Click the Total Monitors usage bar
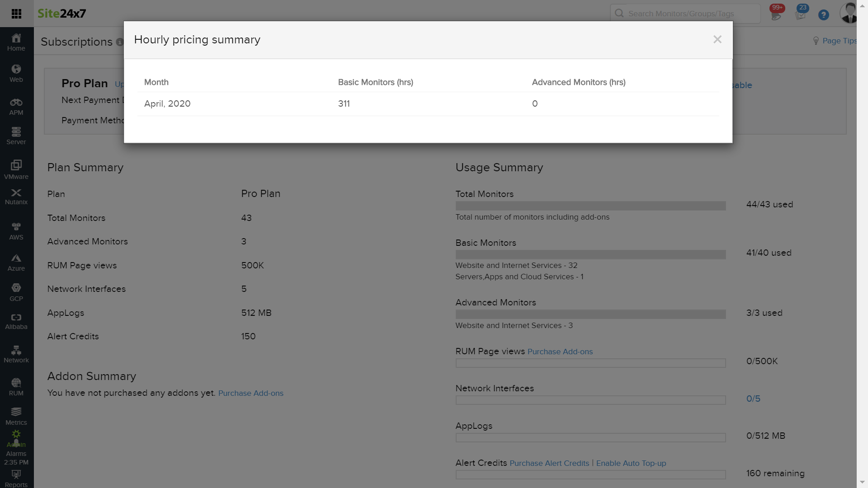Screen dimensions: 868x488 click(x=590, y=206)
